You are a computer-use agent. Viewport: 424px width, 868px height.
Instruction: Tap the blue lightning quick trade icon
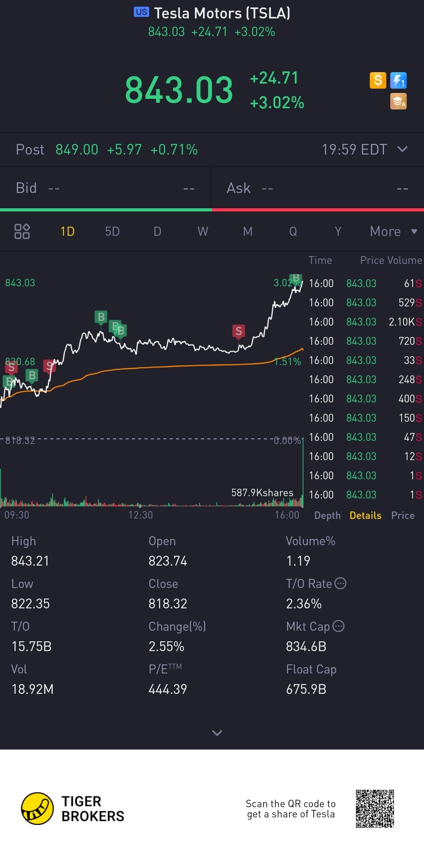(398, 80)
